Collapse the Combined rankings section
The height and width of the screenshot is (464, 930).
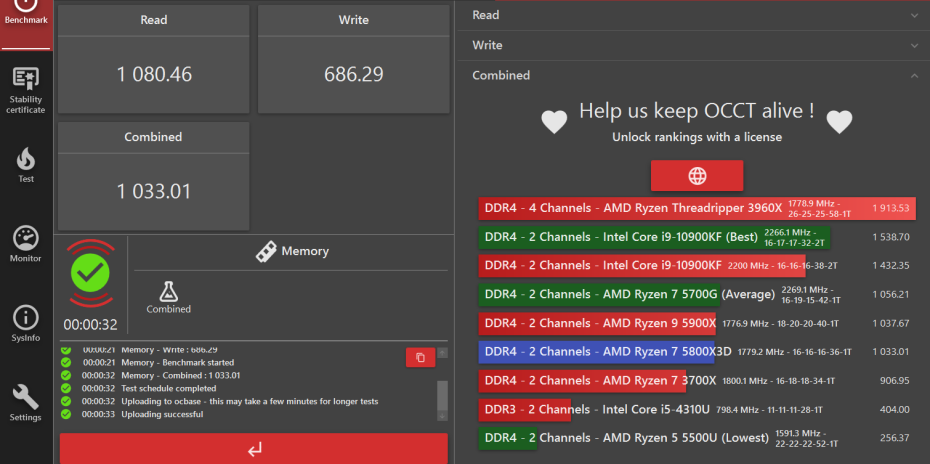coord(693,75)
